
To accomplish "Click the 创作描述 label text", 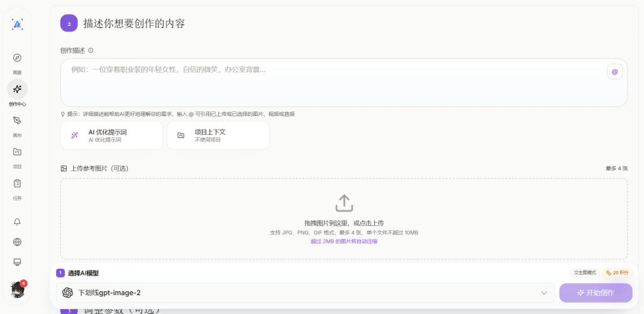I will pyautogui.click(x=73, y=50).
